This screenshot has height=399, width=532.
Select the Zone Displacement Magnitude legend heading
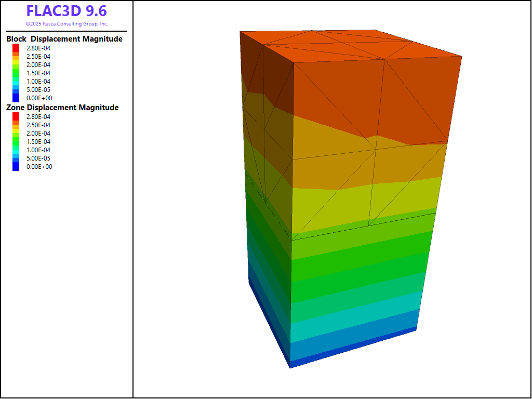click(x=62, y=108)
